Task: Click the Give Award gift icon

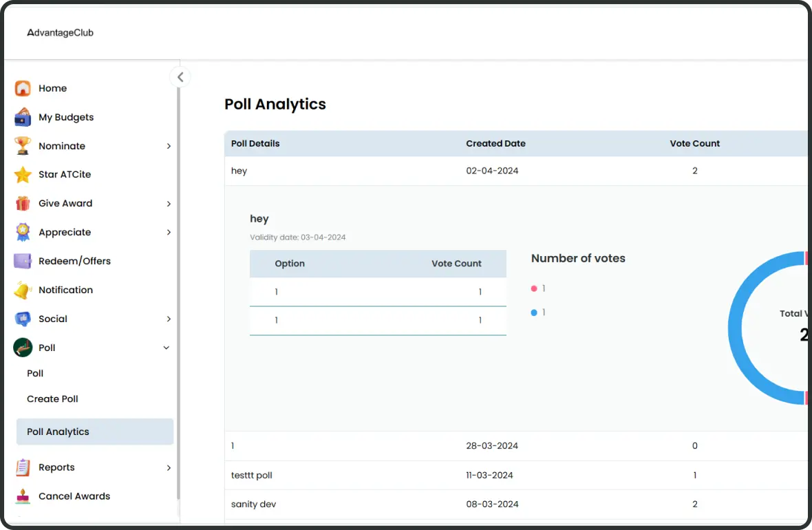Action: [23, 204]
